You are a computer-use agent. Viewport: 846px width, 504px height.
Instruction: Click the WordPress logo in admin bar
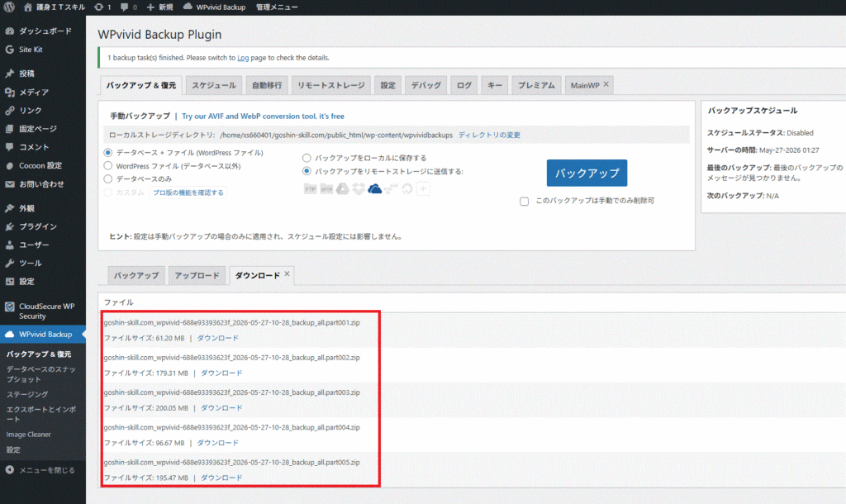point(9,7)
